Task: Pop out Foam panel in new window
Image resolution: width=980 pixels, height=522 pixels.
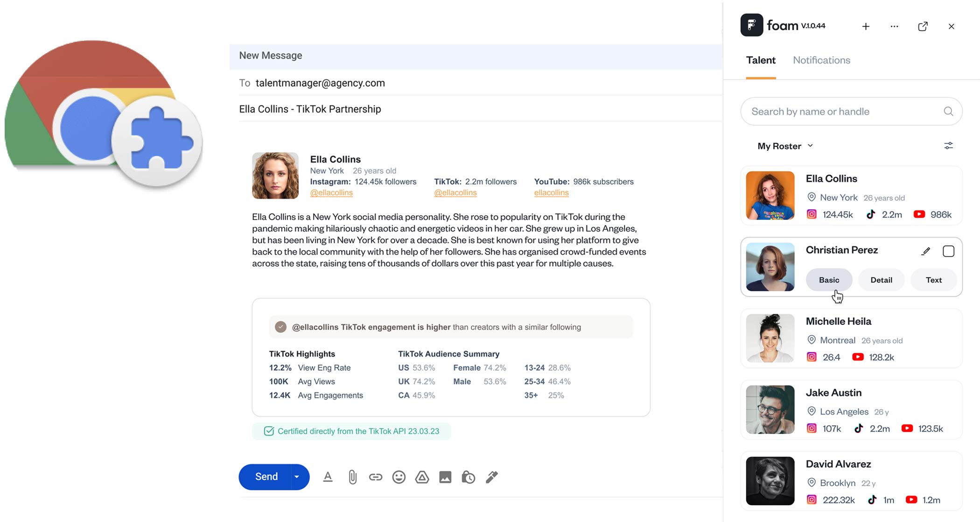Action: [x=923, y=27]
